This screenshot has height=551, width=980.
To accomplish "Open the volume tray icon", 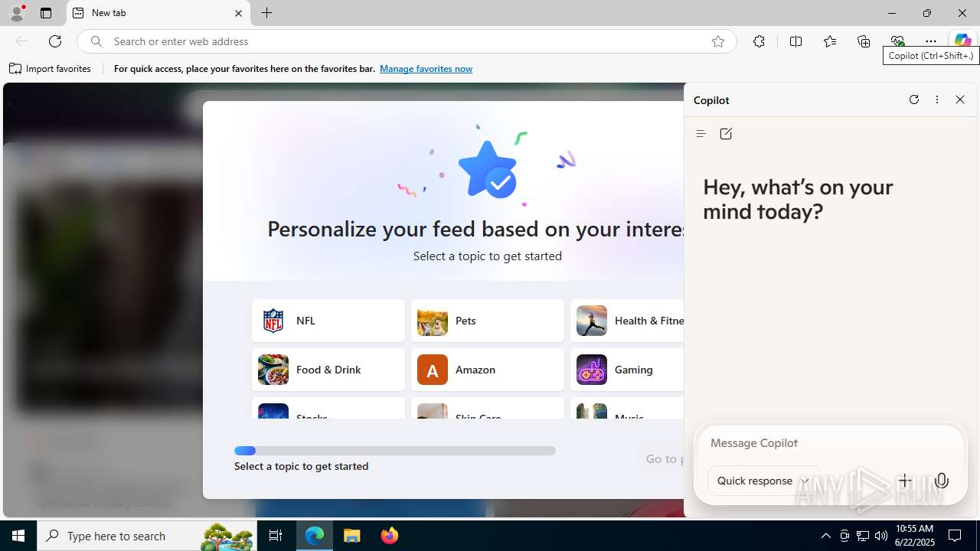I will click(881, 536).
